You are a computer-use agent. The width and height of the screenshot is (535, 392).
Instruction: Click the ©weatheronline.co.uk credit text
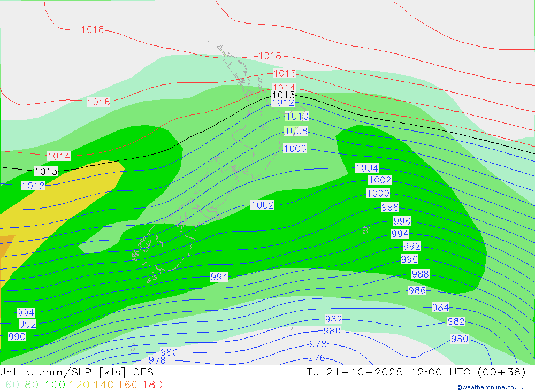point(490,387)
